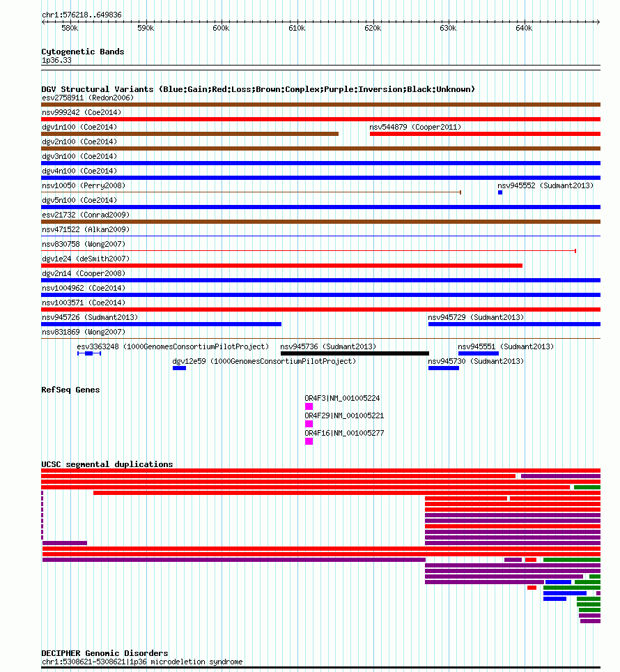
Task: Click the nsv945730 (Sudmant2013) label
Action: [x=476, y=361]
